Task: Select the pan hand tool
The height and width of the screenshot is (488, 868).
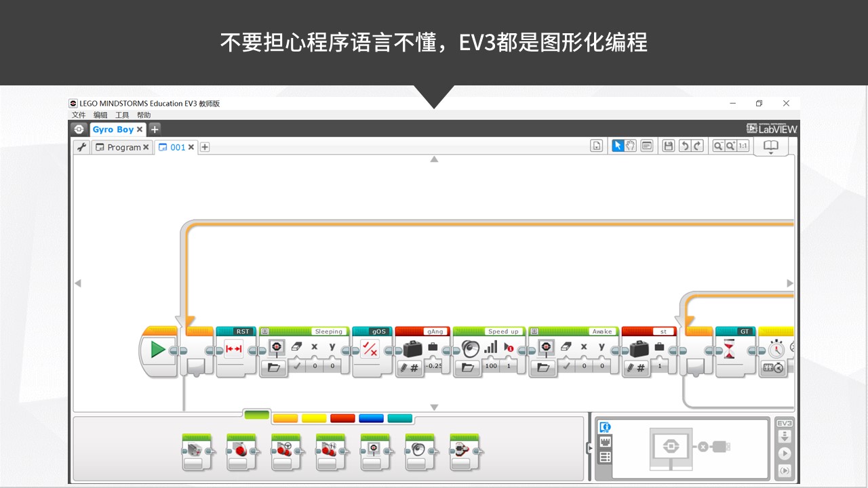Action: [x=630, y=146]
